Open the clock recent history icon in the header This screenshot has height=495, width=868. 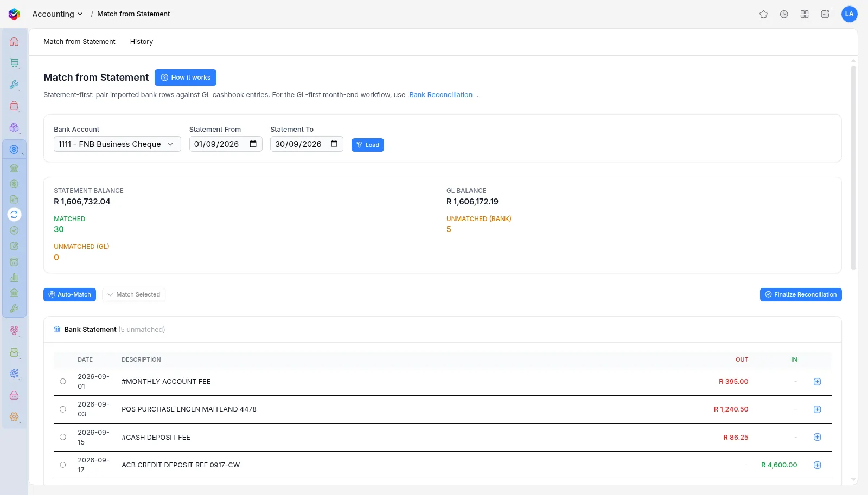coord(784,14)
